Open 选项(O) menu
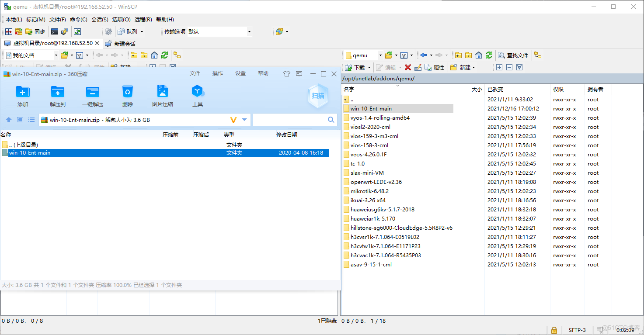 (122, 20)
